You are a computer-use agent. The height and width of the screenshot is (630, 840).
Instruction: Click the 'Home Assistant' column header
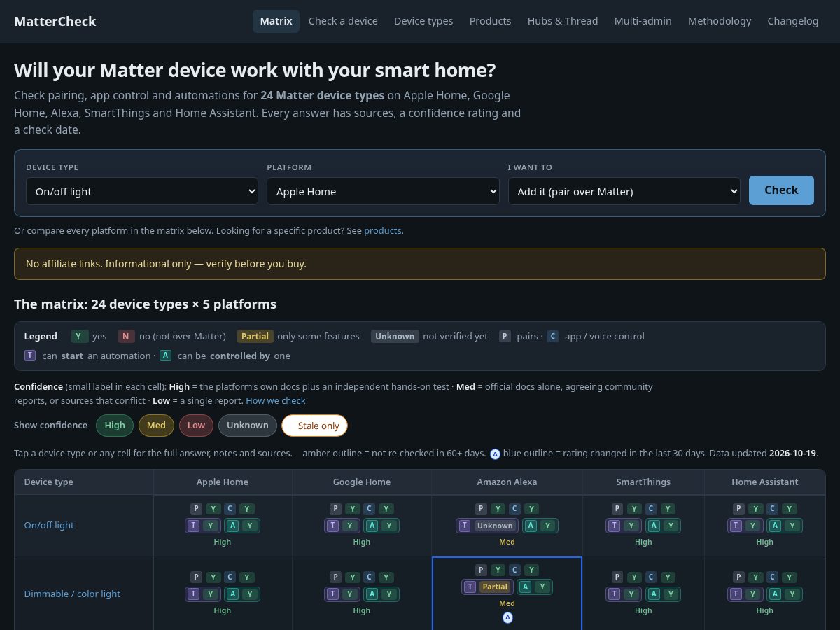point(765,482)
